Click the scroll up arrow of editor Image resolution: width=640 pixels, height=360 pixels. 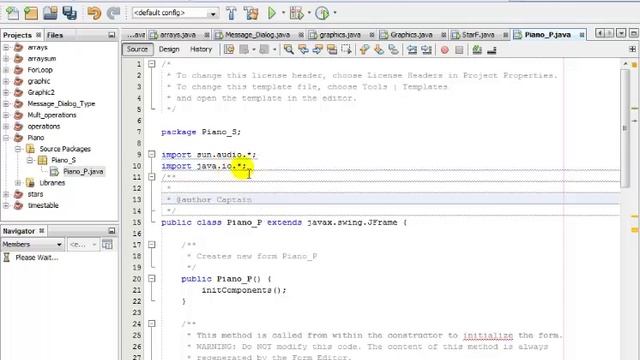(x=625, y=64)
